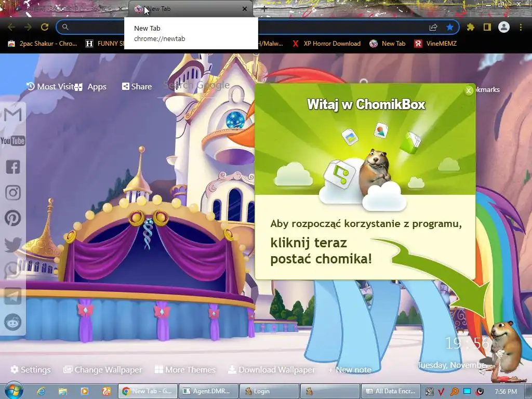532x399 pixels.
Task: Close the ChomikBox welcome popup
Action: 469,90
